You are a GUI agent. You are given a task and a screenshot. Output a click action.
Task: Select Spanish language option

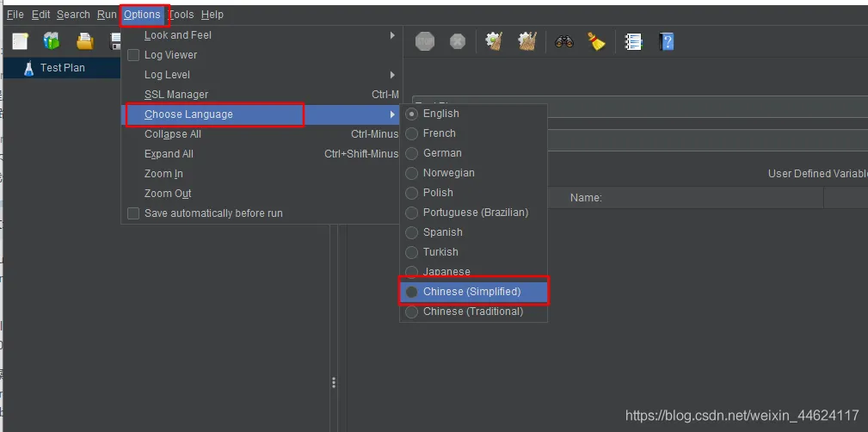click(473, 232)
